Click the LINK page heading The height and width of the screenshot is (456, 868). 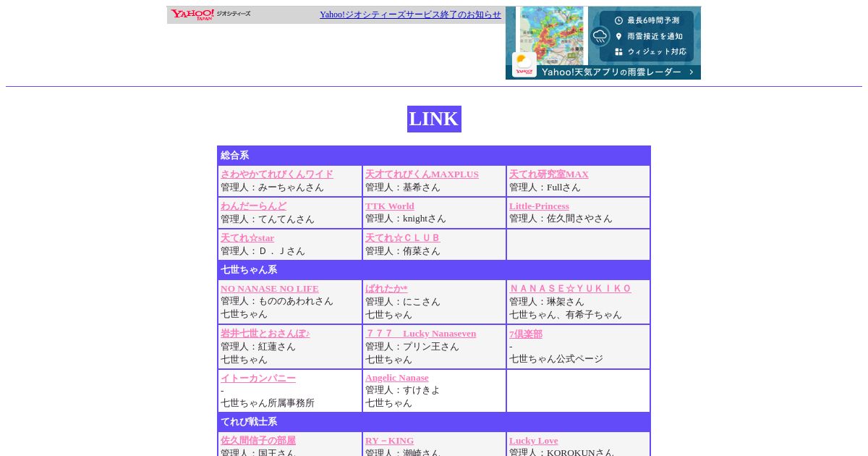point(434,119)
